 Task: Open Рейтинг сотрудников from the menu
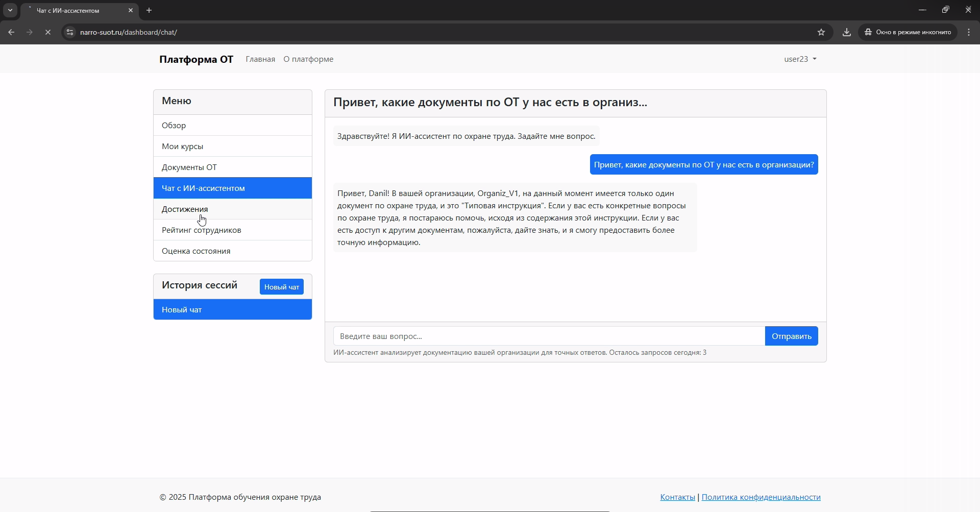[201, 230]
